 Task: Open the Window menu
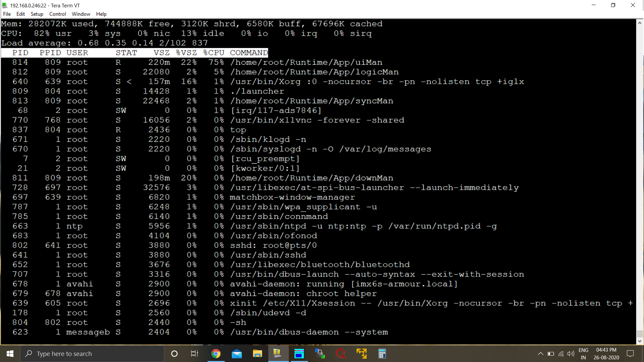(81, 14)
